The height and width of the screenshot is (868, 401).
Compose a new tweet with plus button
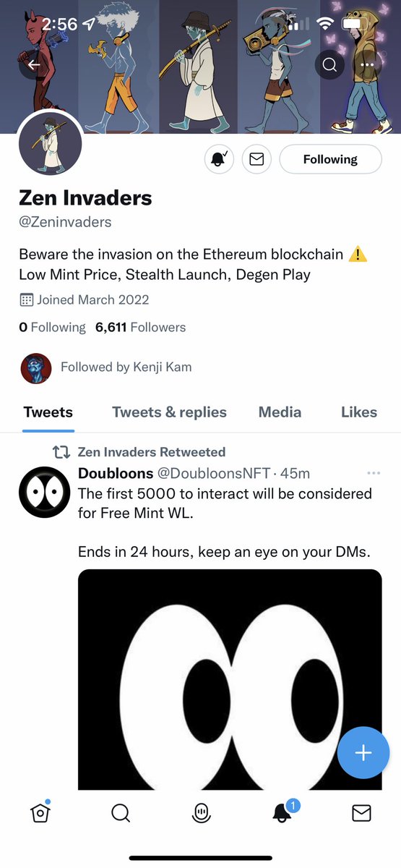pyautogui.click(x=363, y=753)
